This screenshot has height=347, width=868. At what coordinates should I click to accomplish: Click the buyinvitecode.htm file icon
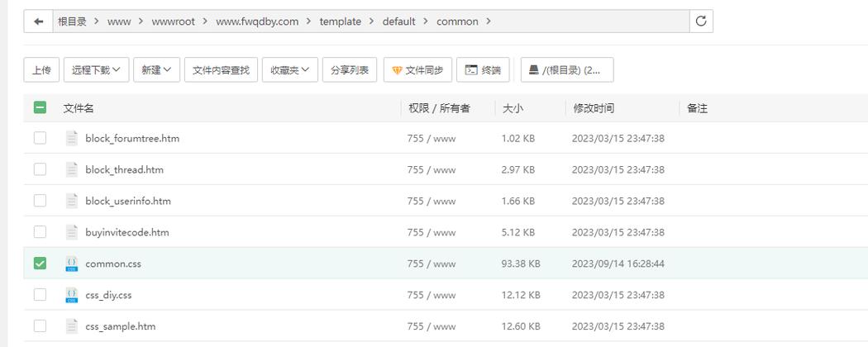[72, 232]
